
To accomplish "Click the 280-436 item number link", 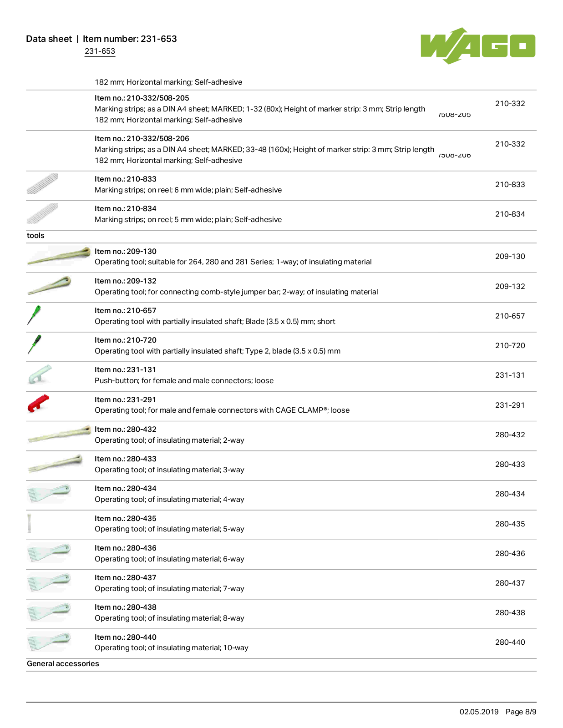I will (x=510, y=553).
